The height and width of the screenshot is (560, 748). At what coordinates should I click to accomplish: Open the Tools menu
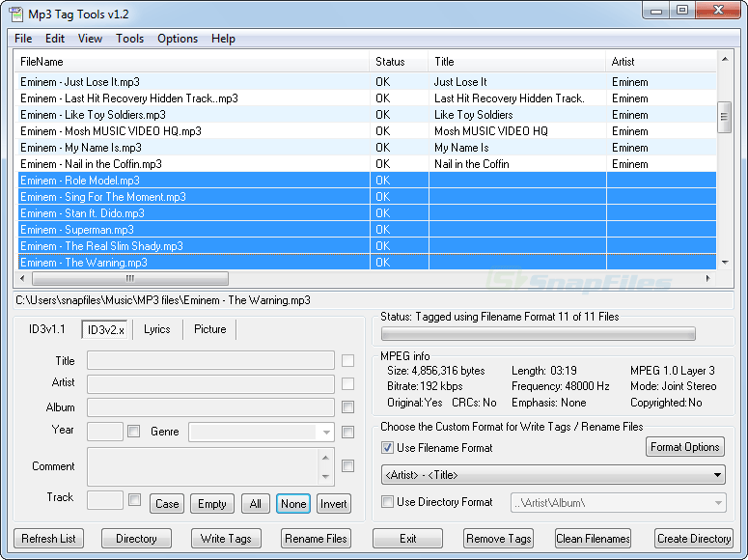[x=129, y=39]
